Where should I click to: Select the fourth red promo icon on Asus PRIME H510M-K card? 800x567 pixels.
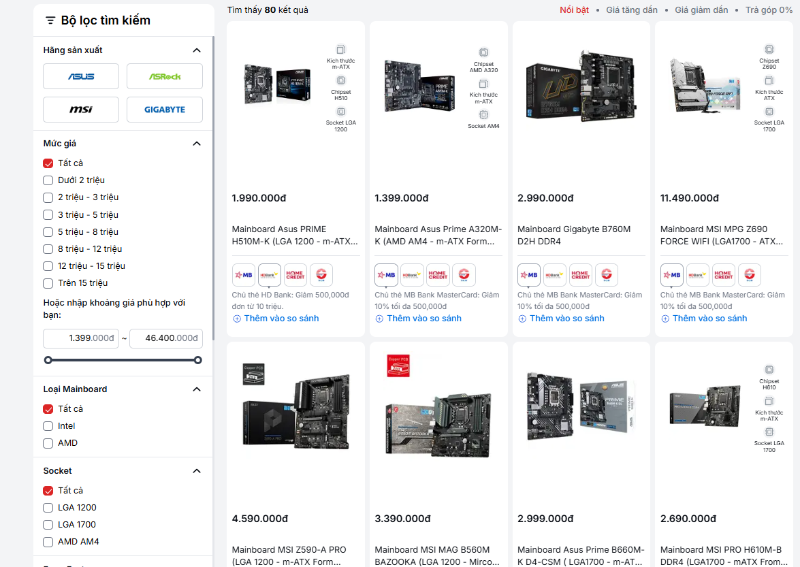[321, 275]
